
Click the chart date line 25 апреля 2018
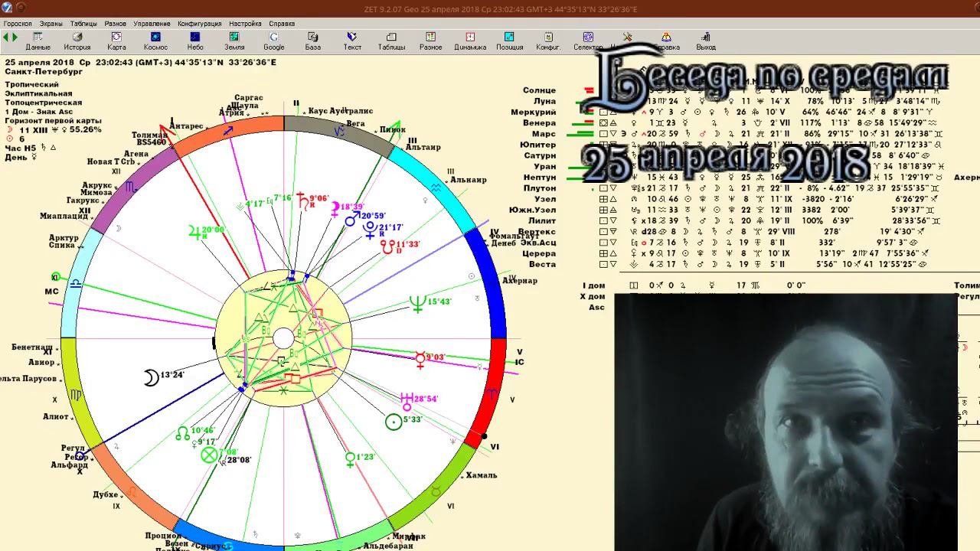141,63
